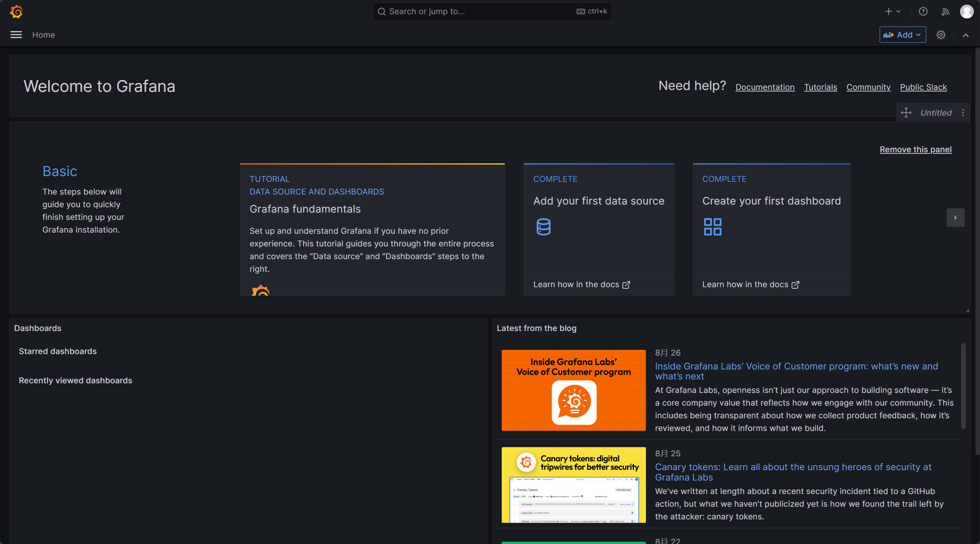This screenshot has width=980, height=544.
Task: Open the Public Slack link
Action: click(x=923, y=87)
